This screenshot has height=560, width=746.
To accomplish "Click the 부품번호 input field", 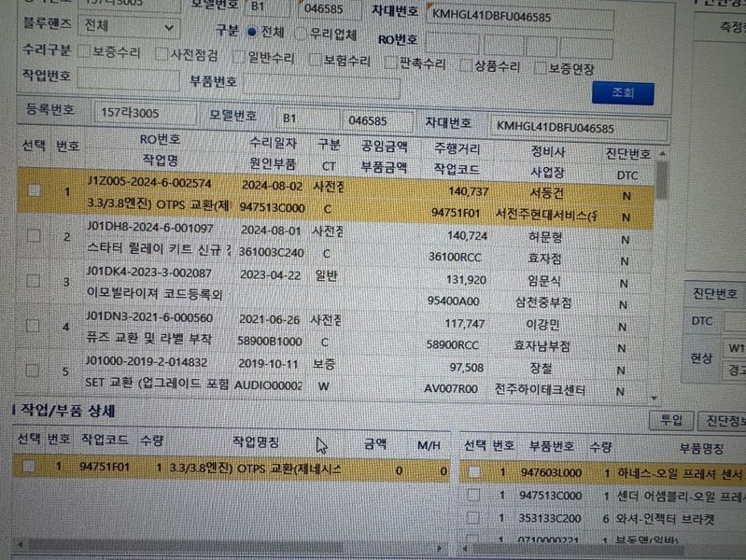I will click(321, 87).
